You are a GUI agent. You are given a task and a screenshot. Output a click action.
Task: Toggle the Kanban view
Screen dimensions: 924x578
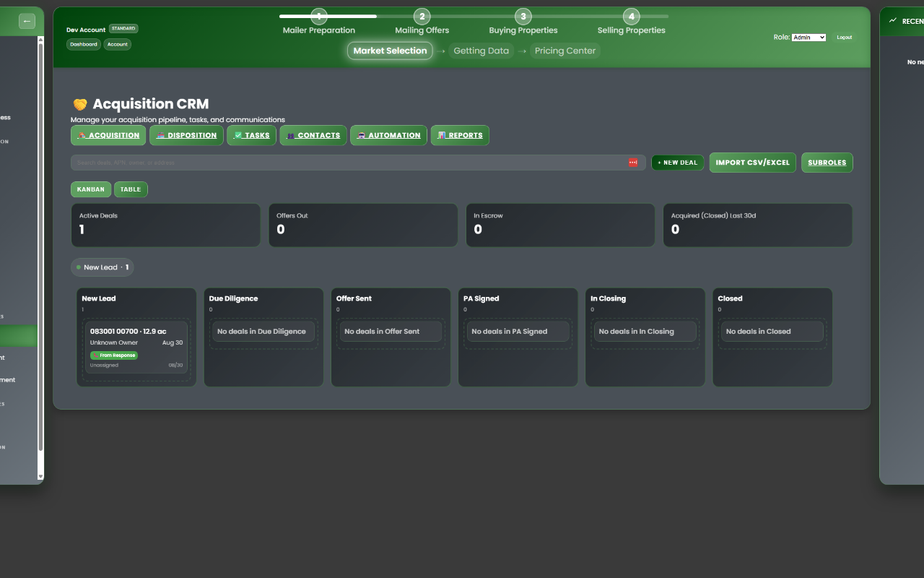point(91,189)
